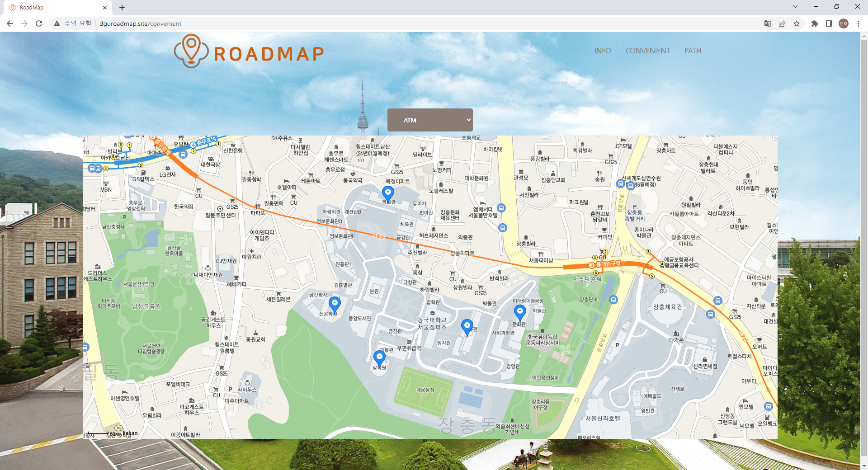Open the browser tab search chevron
The image size is (868, 470).
(x=795, y=7)
